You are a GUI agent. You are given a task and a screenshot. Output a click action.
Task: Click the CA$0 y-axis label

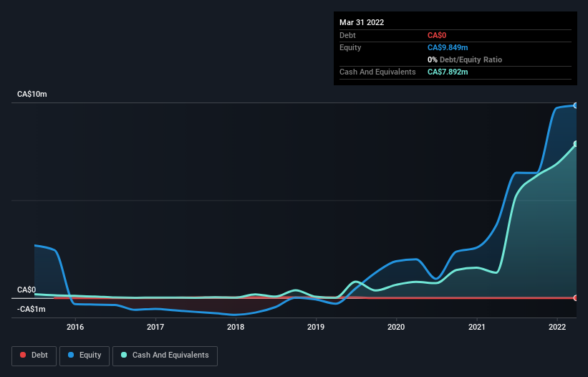(26, 290)
